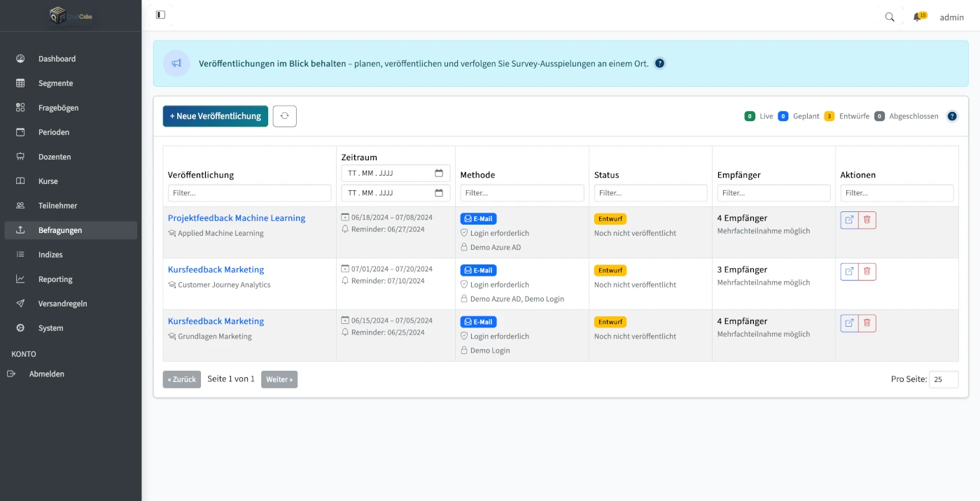Open the Kursfeedback Marketing publication link
This screenshot has height=501, width=980.
coord(216,269)
